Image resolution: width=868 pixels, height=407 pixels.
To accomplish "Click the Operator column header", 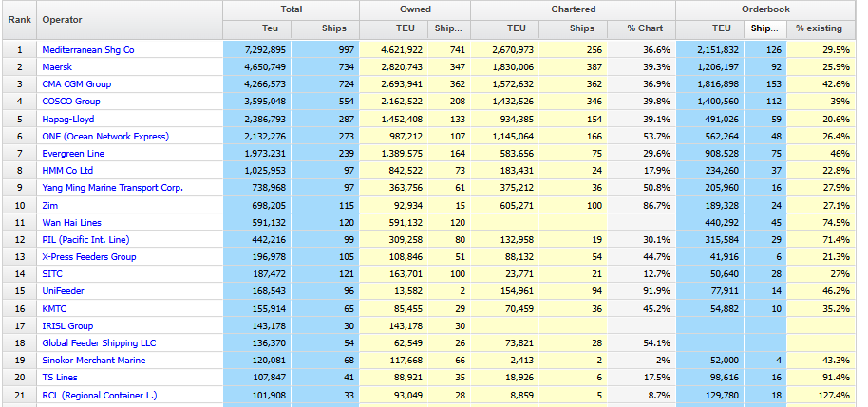I will tap(63, 19).
